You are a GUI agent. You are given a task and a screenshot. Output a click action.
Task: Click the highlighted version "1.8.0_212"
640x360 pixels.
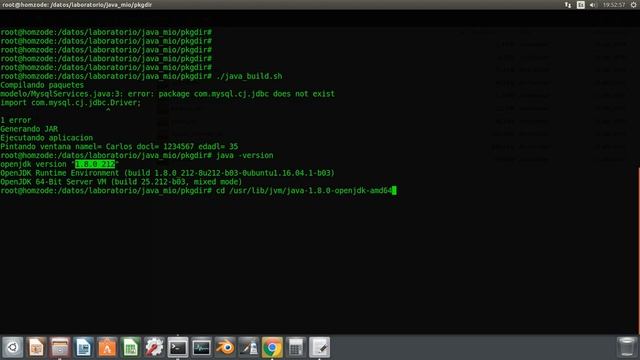95,164
